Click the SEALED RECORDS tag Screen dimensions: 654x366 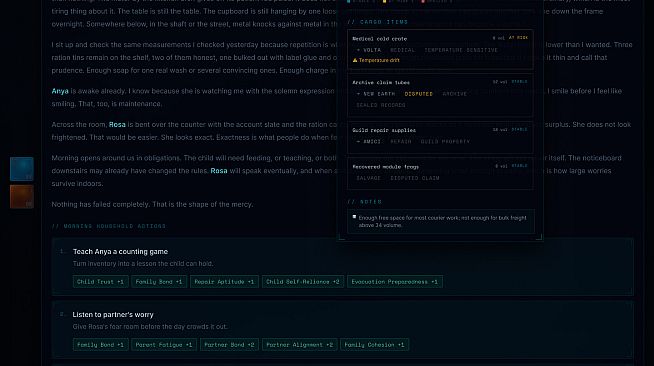pyautogui.click(x=381, y=105)
